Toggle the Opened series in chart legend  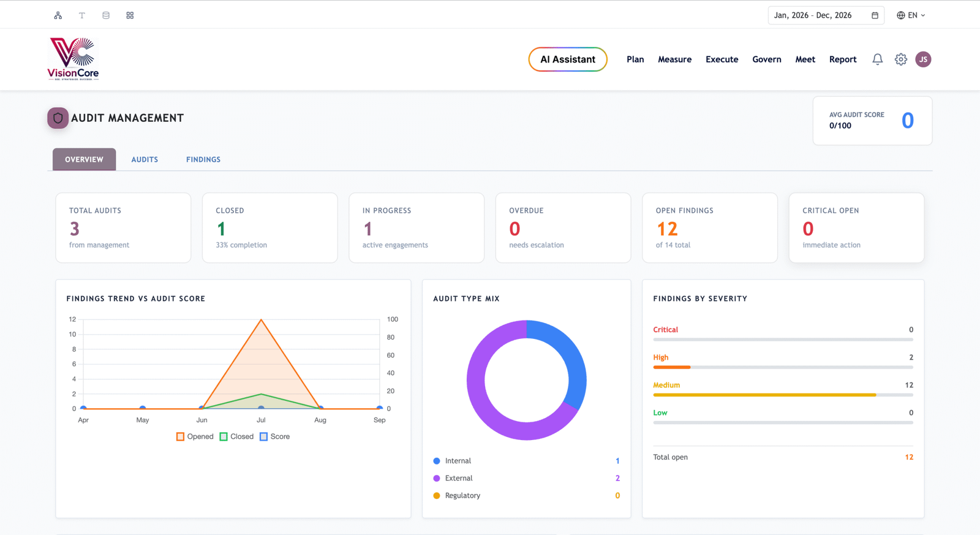[x=195, y=436]
